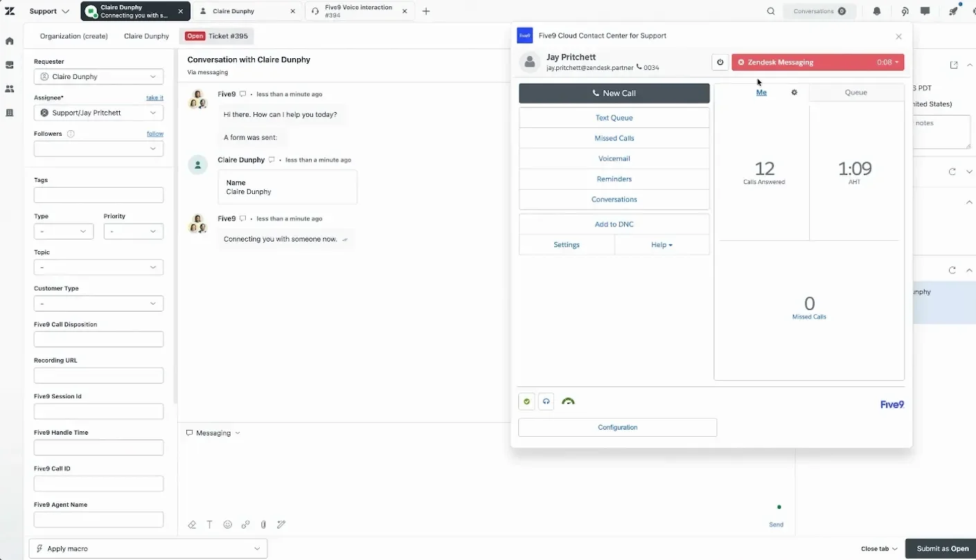Image resolution: width=976 pixels, height=560 pixels.
Task: Open the Home icon in left sidebar
Action: point(10,41)
